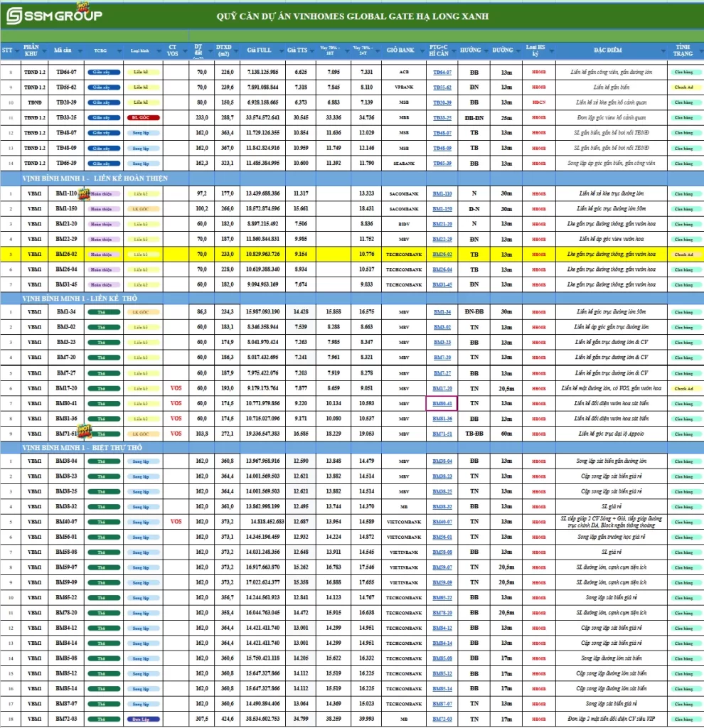Select the price cell 33.574.572.641
The width and height of the screenshot is (704, 728).
pyautogui.click(x=262, y=117)
